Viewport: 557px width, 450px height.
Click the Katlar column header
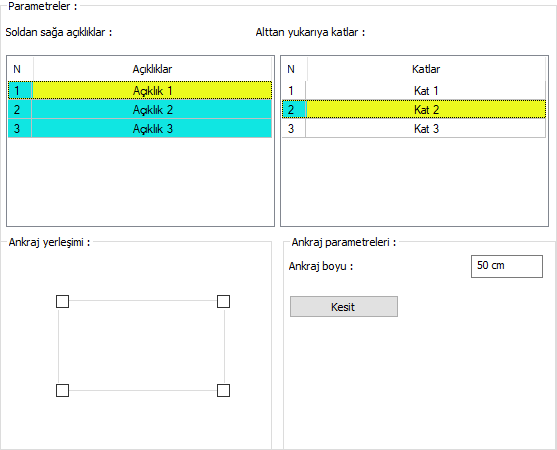tap(426, 69)
